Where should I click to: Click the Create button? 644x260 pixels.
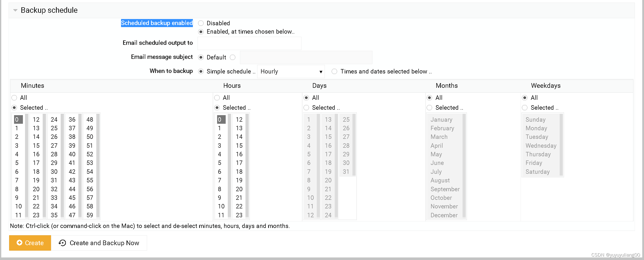click(30, 243)
